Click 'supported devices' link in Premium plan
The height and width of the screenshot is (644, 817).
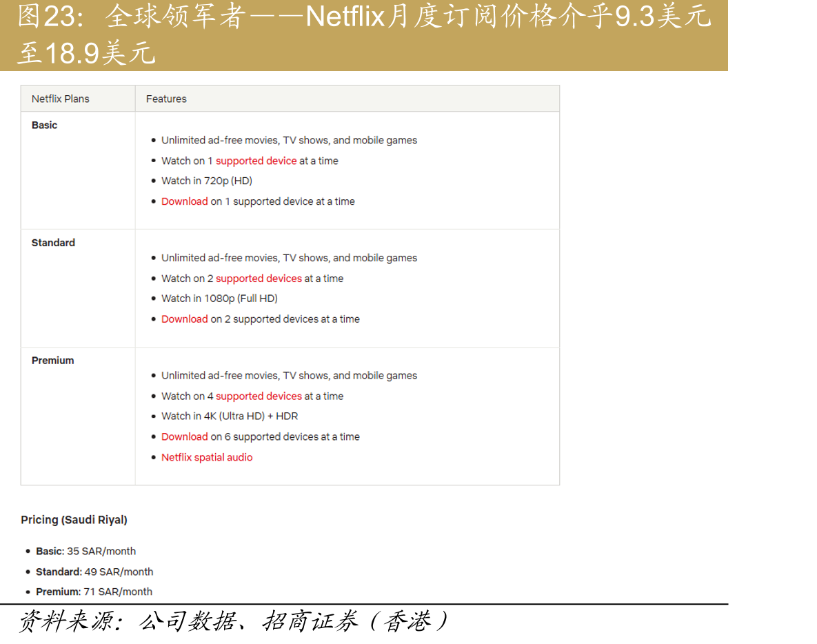[259, 396]
